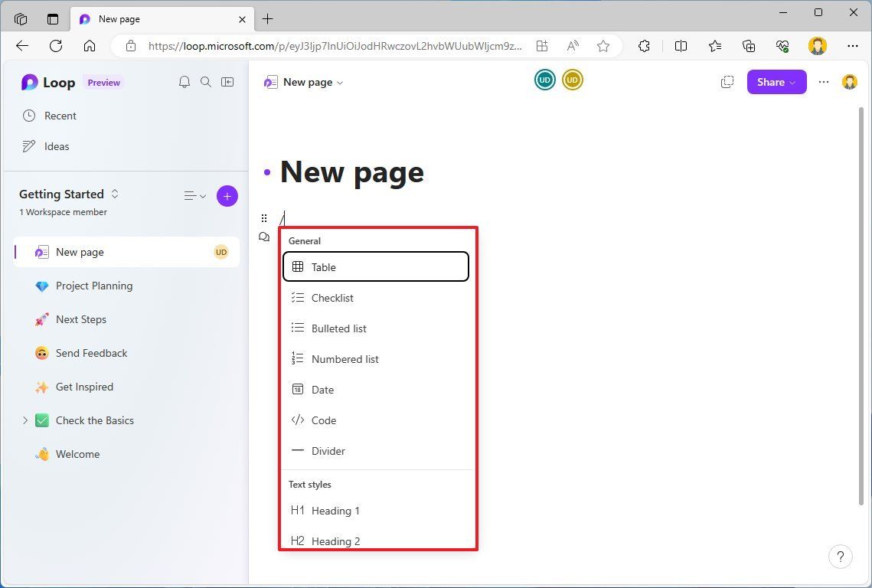
Task: Click the sidebar panel icon beside search
Action: (227, 82)
